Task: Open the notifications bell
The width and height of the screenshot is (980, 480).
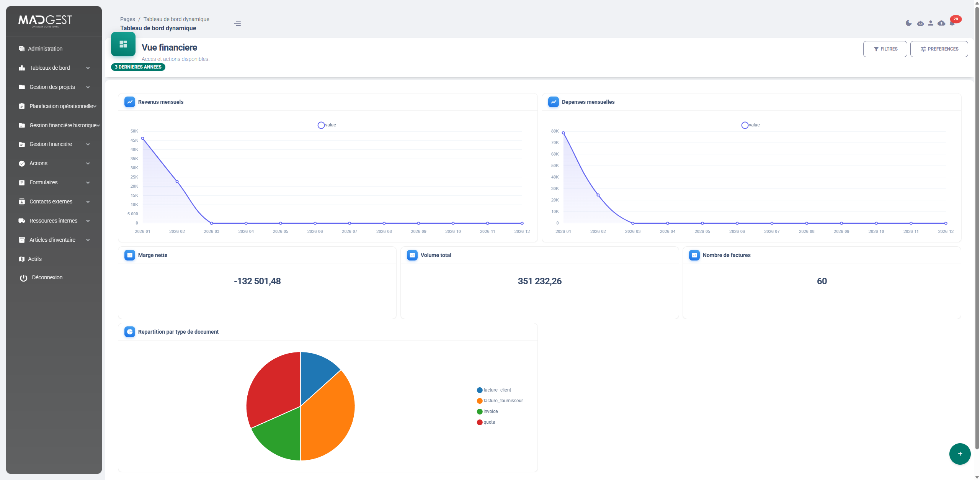Action: click(952, 23)
